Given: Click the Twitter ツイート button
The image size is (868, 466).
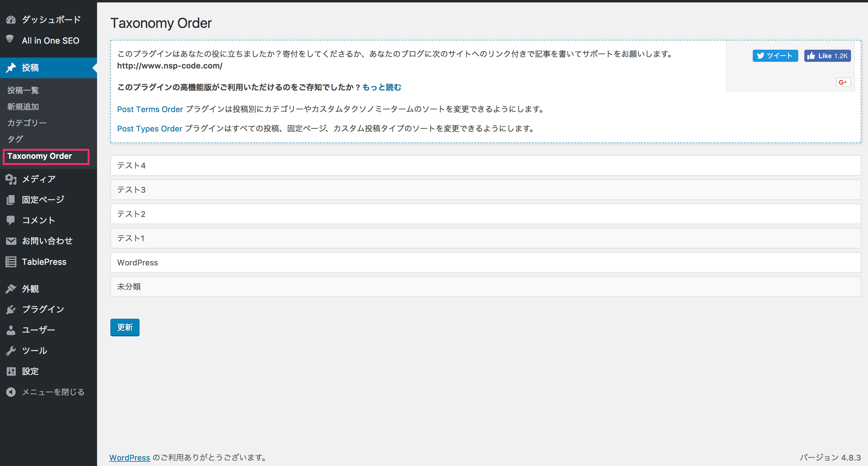Looking at the screenshot, I should (x=775, y=55).
